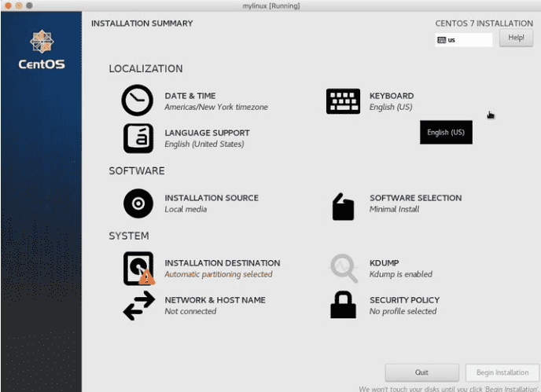Select the Installation Source disc icon
Viewport: 541px width, 392px height.
pyautogui.click(x=138, y=203)
